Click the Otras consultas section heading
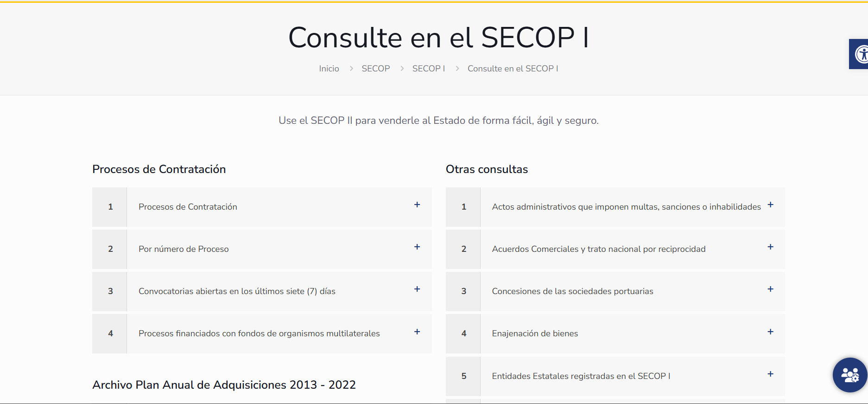This screenshot has width=868, height=404. pyautogui.click(x=487, y=169)
